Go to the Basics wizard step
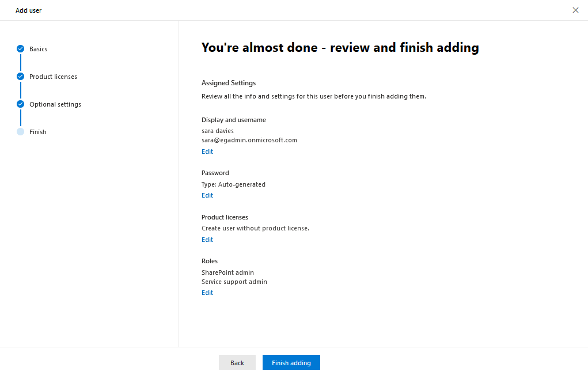Screen dimensions: 588x375 coord(38,49)
